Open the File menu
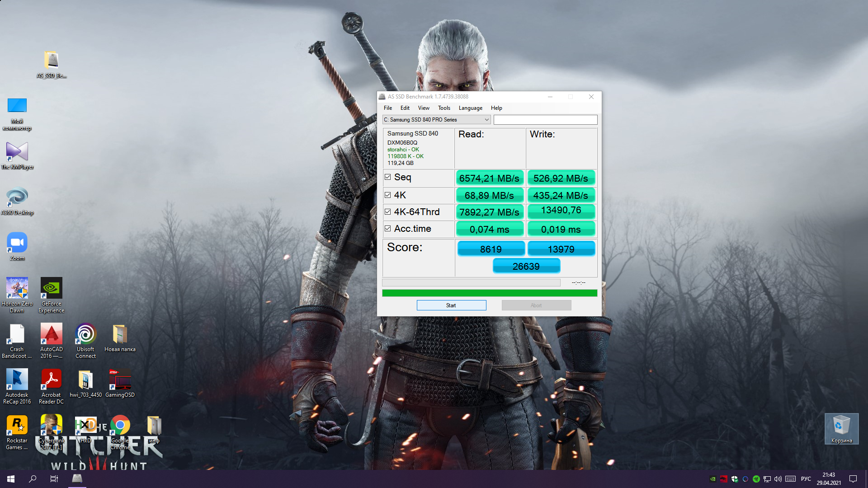The height and width of the screenshot is (488, 868). click(x=388, y=108)
